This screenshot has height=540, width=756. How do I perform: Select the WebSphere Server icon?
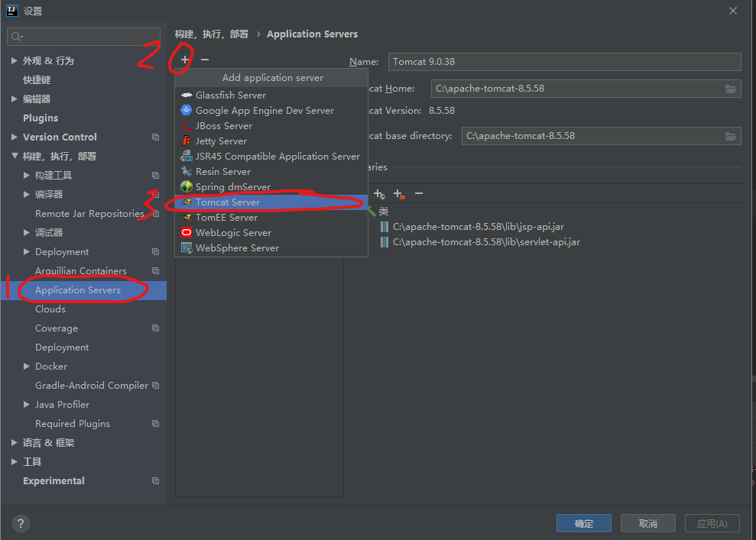pyautogui.click(x=187, y=248)
